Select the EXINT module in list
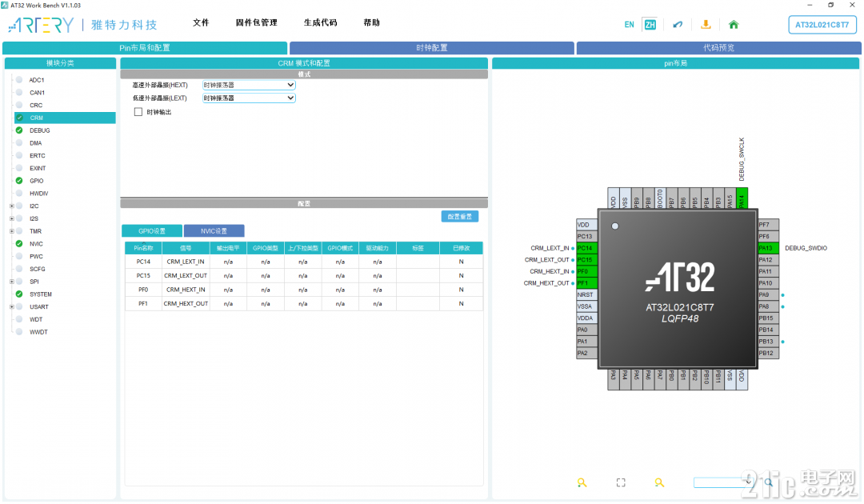This screenshot has width=864, height=504. (38, 169)
